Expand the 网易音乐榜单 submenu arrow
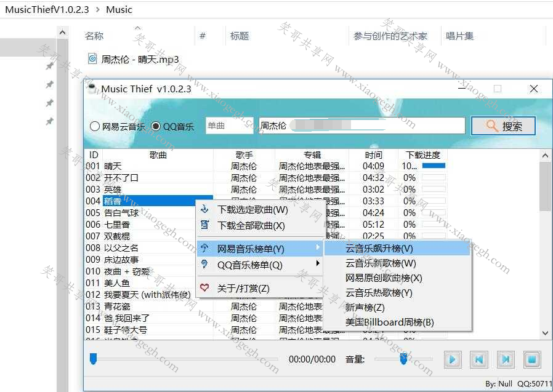The height and width of the screenshot is (392, 553). [318, 247]
